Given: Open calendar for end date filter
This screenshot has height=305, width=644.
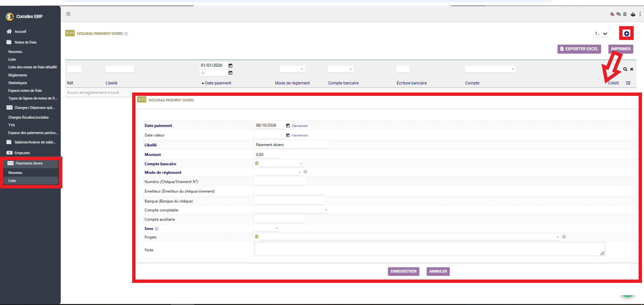Looking at the screenshot, I should pyautogui.click(x=230, y=73).
